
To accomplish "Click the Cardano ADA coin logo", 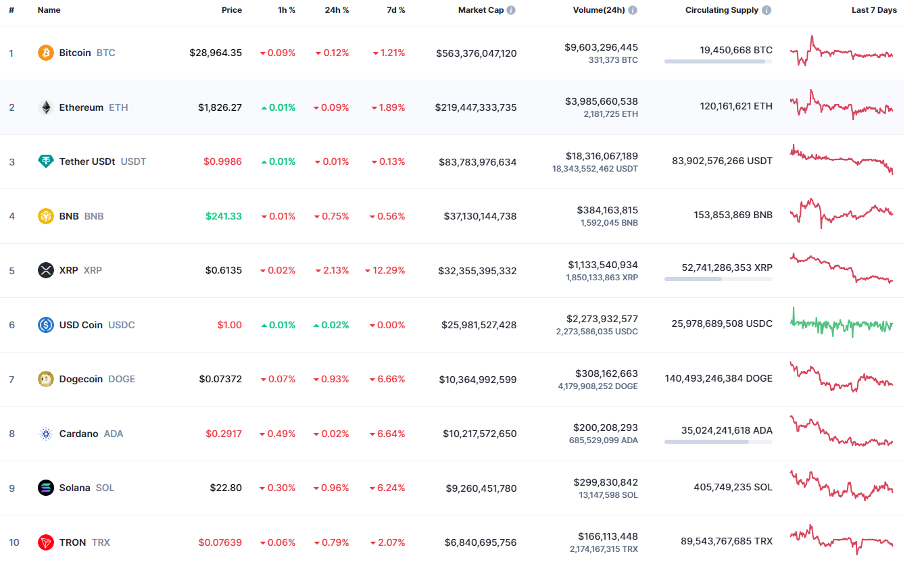I will [x=45, y=433].
